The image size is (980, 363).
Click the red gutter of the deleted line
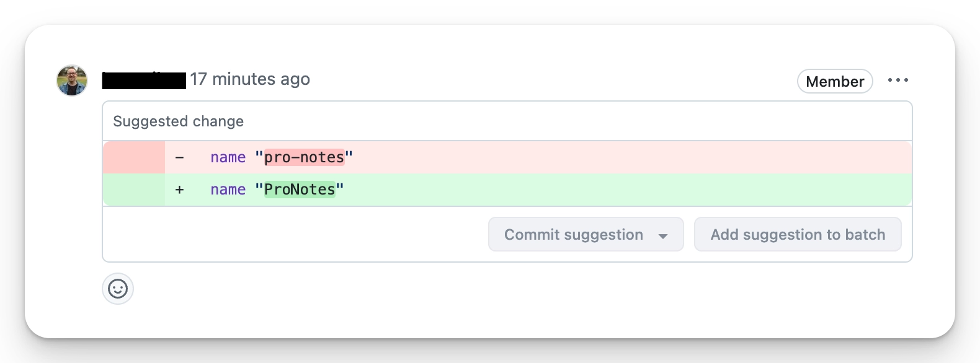pyautogui.click(x=134, y=157)
